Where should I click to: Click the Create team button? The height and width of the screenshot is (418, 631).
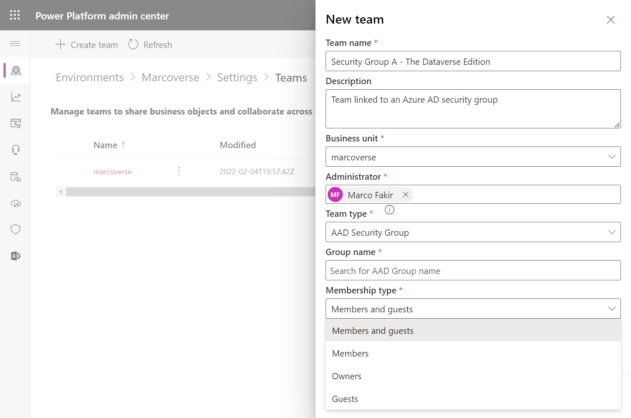pyautogui.click(x=87, y=45)
